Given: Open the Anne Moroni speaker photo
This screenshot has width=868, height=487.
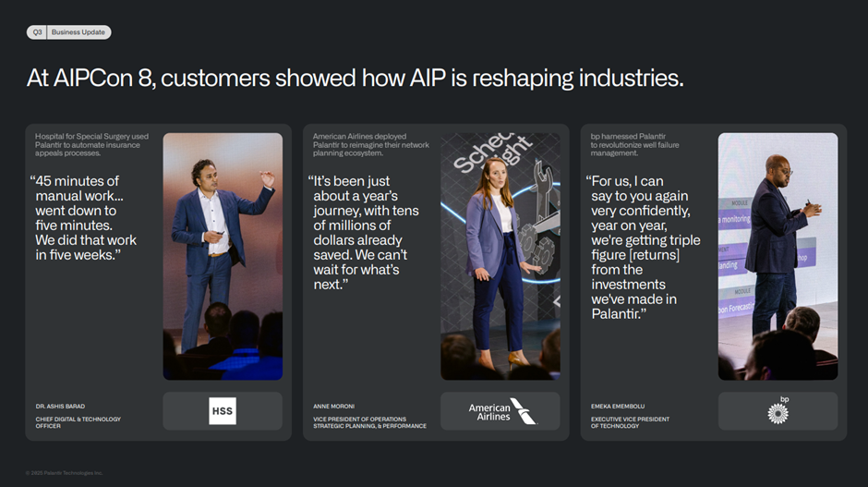Looking at the screenshot, I should click(500, 256).
